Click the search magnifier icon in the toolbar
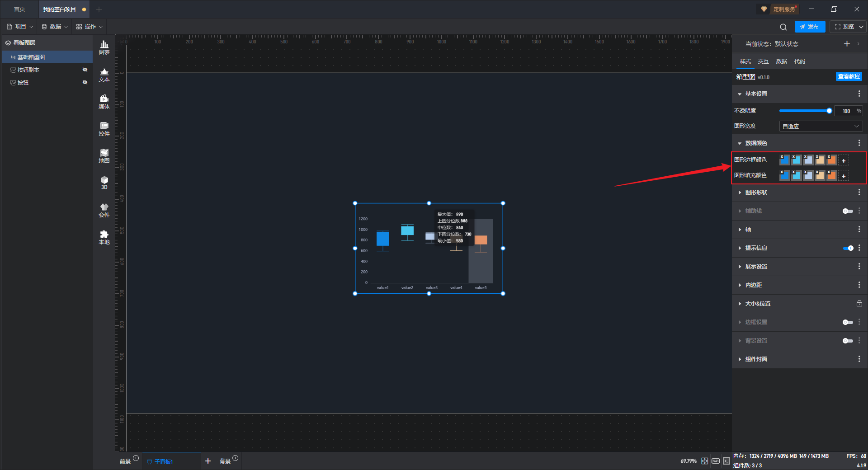The height and width of the screenshot is (470, 868). (783, 27)
